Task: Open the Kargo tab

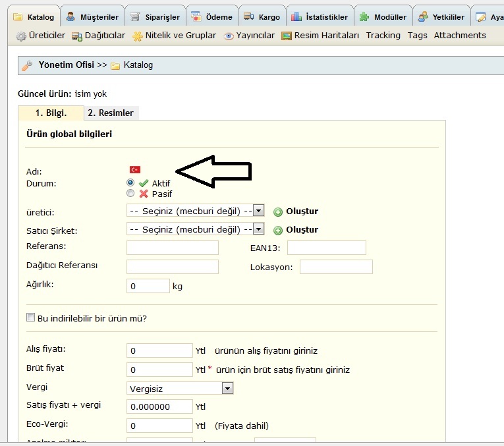Action: pos(262,17)
